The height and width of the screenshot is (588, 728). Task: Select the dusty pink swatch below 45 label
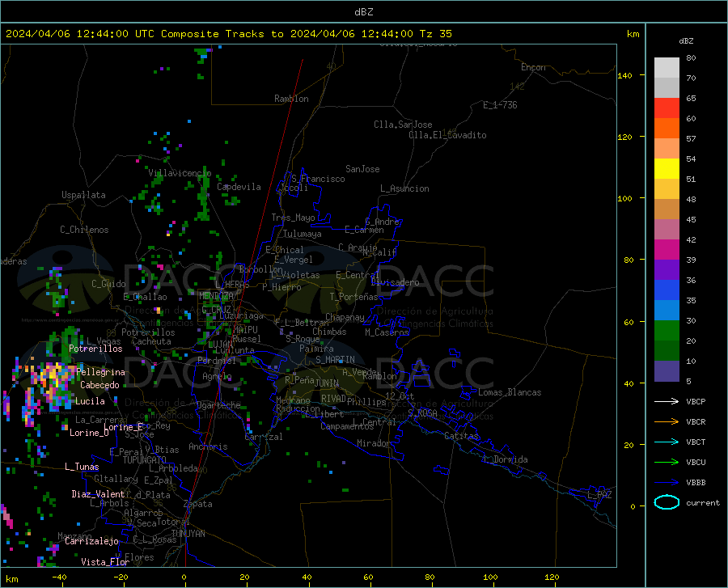coord(667,229)
